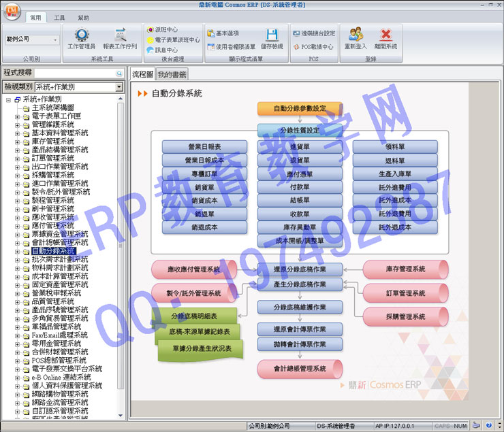This screenshot has width=504, height=432.
Task: Open 訊息中心
Action: point(162,50)
